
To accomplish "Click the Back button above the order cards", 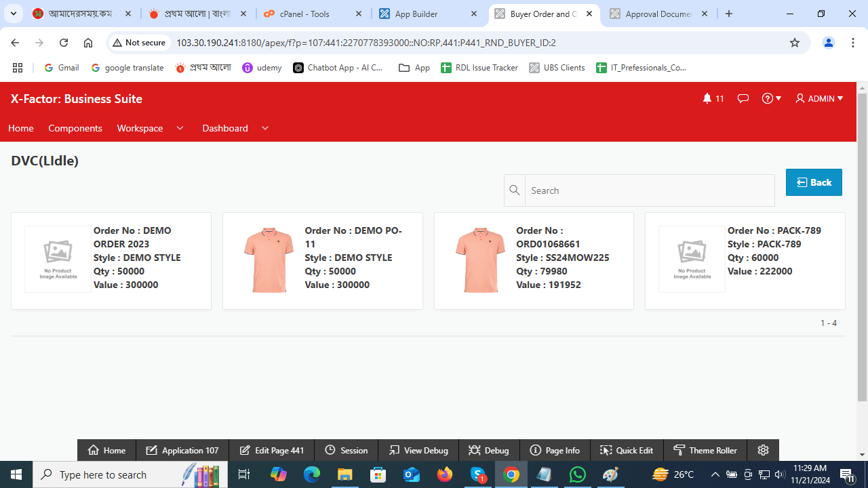I will pos(813,182).
